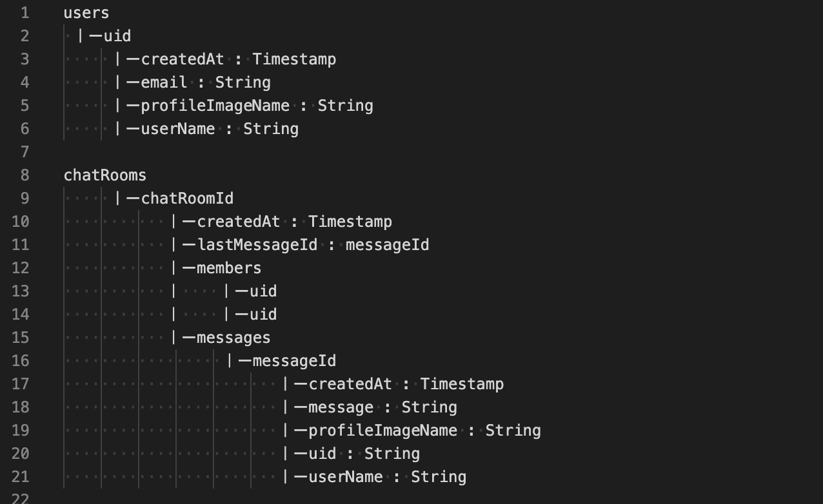Click the members node text

coord(229,268)
